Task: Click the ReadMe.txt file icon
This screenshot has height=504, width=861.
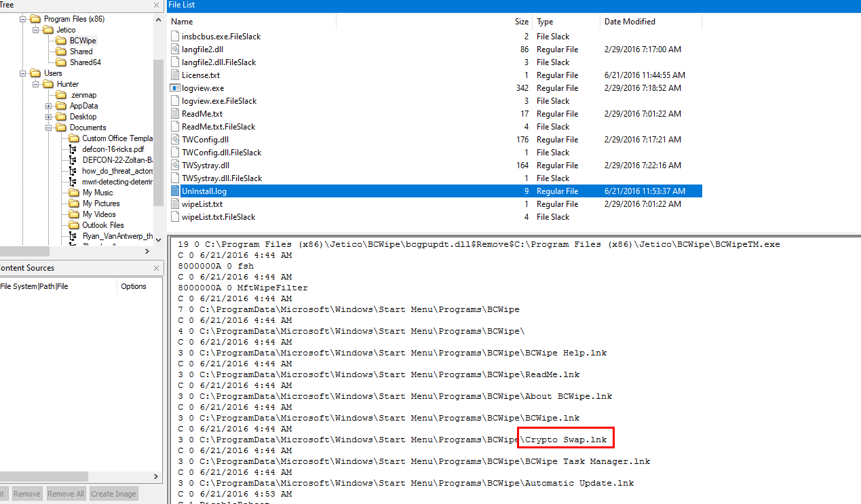Action: coord(175,114)
